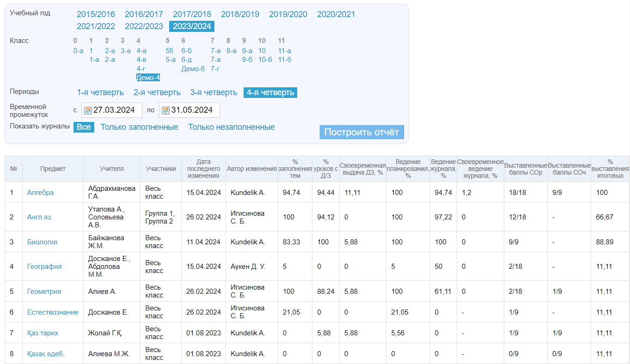
Task: Open the end date calendar icon
Action: (165, 110)
